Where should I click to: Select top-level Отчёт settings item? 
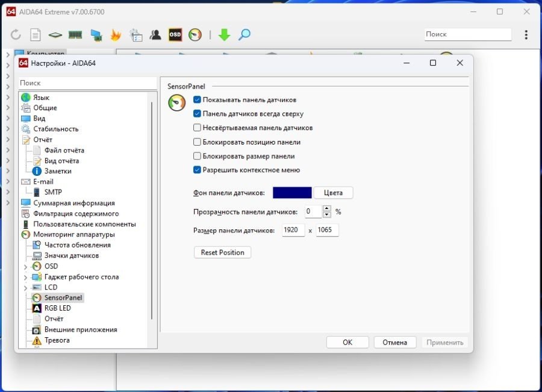tap(43, 140)
